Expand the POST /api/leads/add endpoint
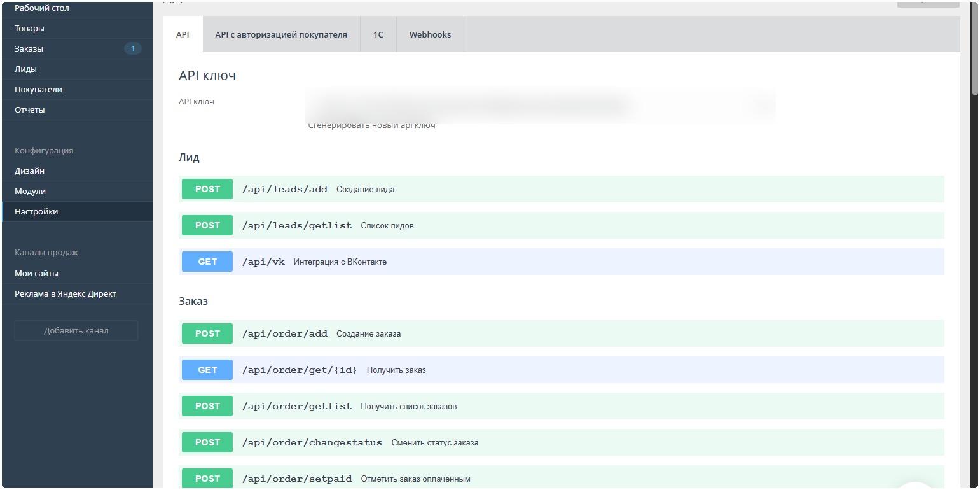 pos(284,190)
